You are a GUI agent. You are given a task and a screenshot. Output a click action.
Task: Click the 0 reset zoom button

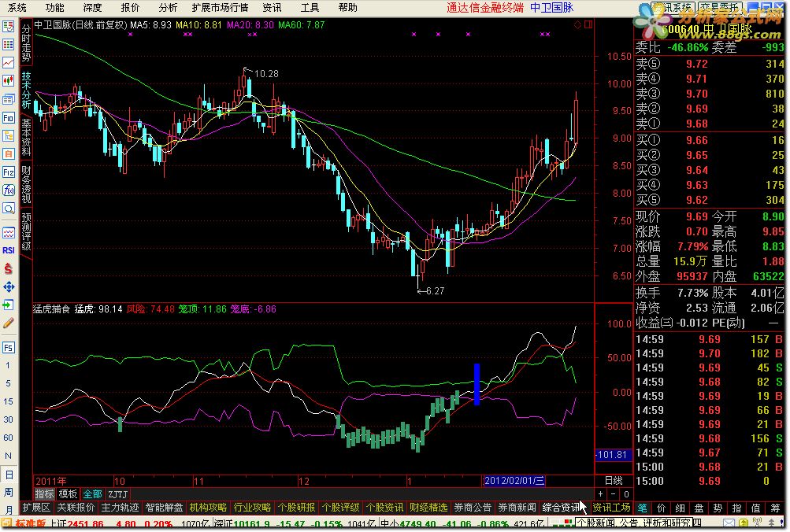(x=625, y=494)
